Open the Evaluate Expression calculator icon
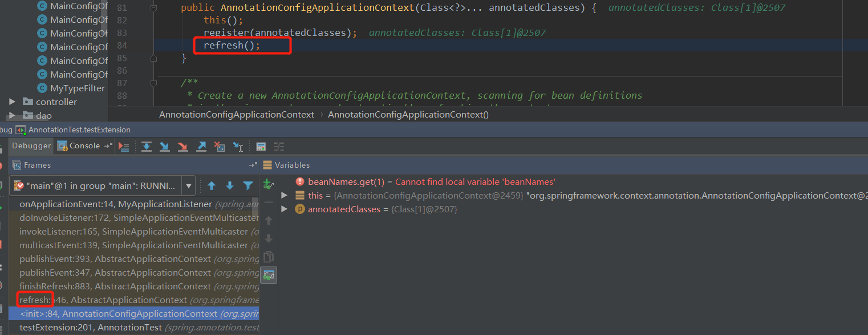The width and height of the screenshot is (868, 335). tap(261, 147)
